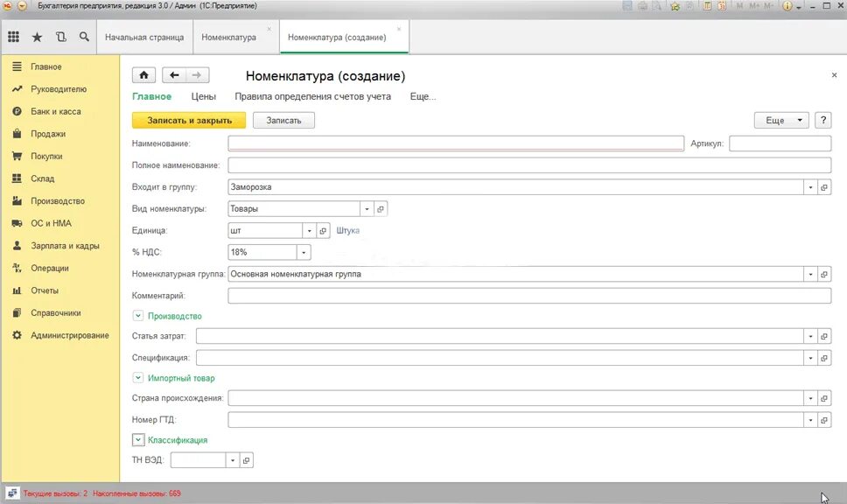847x504 pixels.
Task: Expand the Единица dropdown
Action: click(x=309, y=230)
